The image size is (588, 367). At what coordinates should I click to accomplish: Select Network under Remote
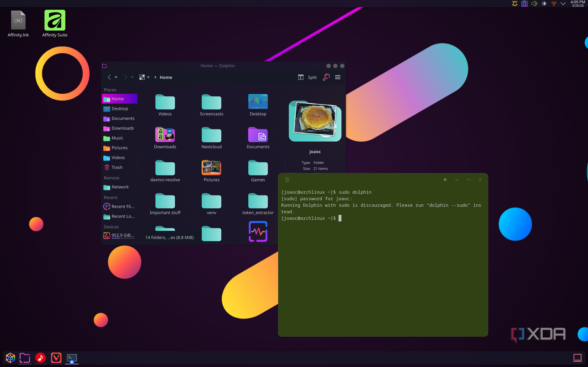[x=120, y=187]
